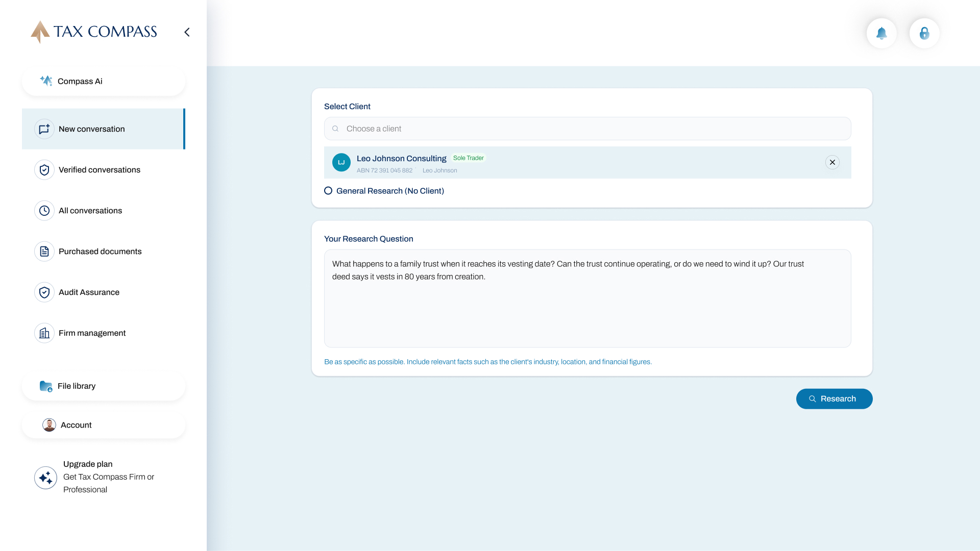Open Purchased documents

click(x=103, y=252)
